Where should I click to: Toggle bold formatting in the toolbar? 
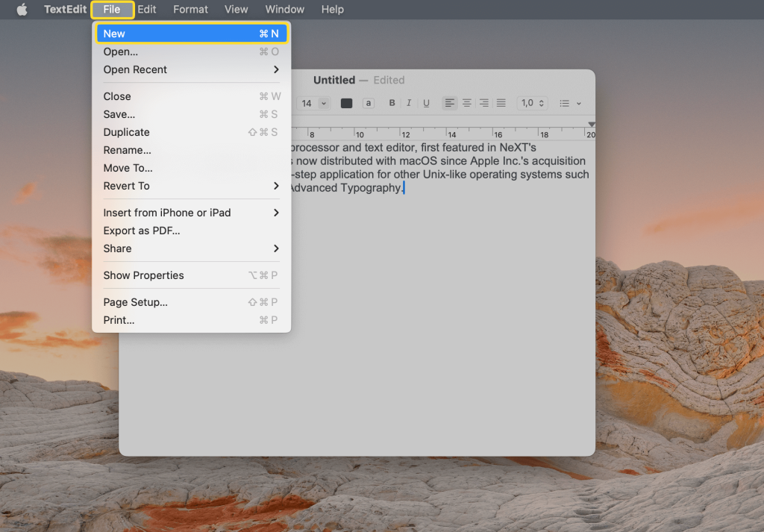click(x=392, y=103)
